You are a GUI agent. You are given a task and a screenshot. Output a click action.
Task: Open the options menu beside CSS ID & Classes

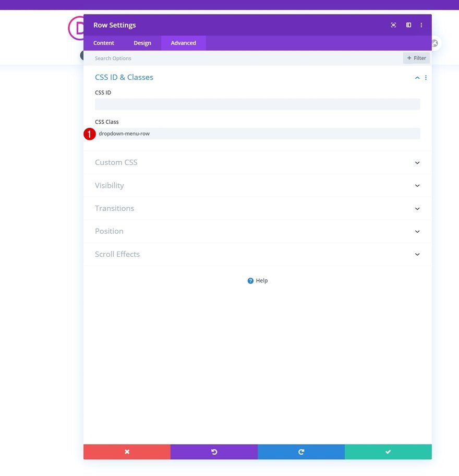click(x=426, y=77)
